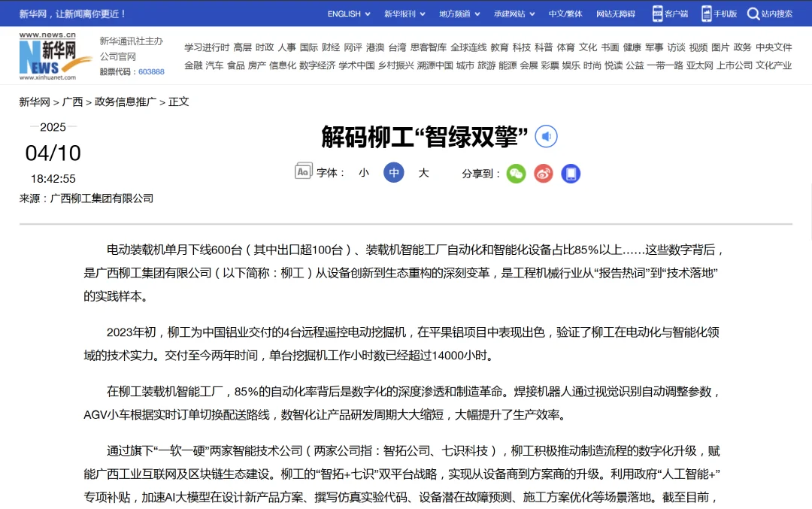Open the 港澳 channel
This screenshot has width=812, height=509.
[375, 47]
